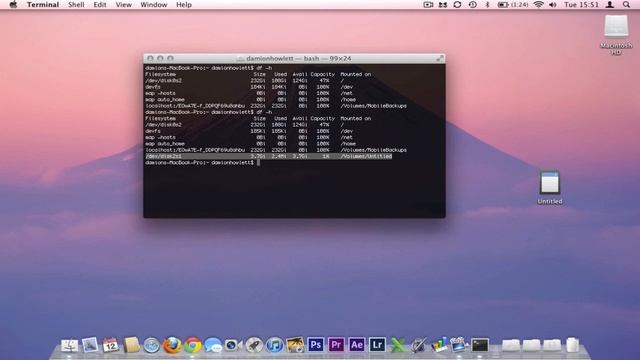Open the Window menu

[x=153, y=4]
